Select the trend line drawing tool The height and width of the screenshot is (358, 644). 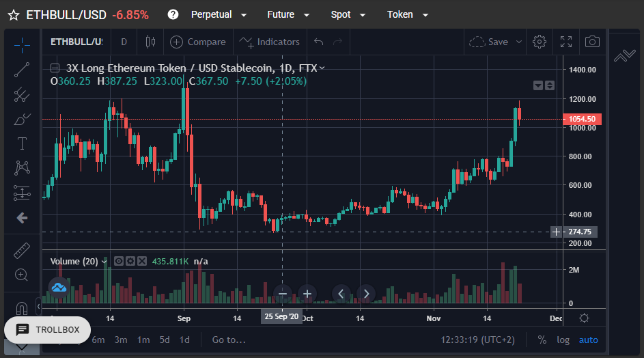click(x=22, y=70)
